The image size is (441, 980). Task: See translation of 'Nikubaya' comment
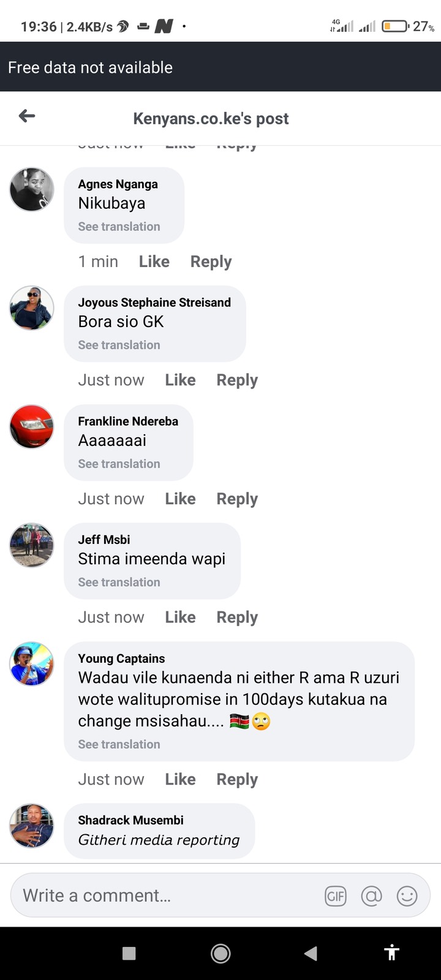pyautogui.click(x=119, y=227)
